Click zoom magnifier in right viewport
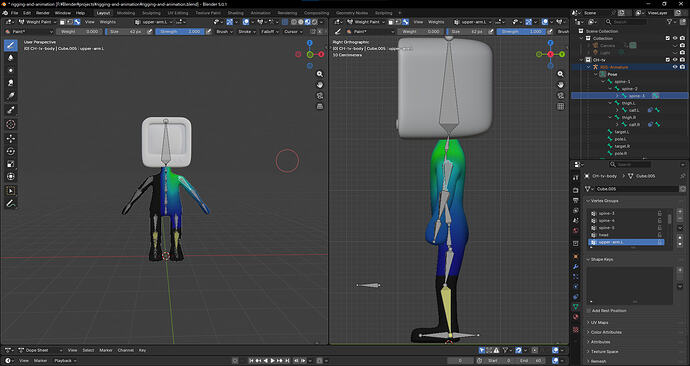The image size is (690, 366). 561,74
